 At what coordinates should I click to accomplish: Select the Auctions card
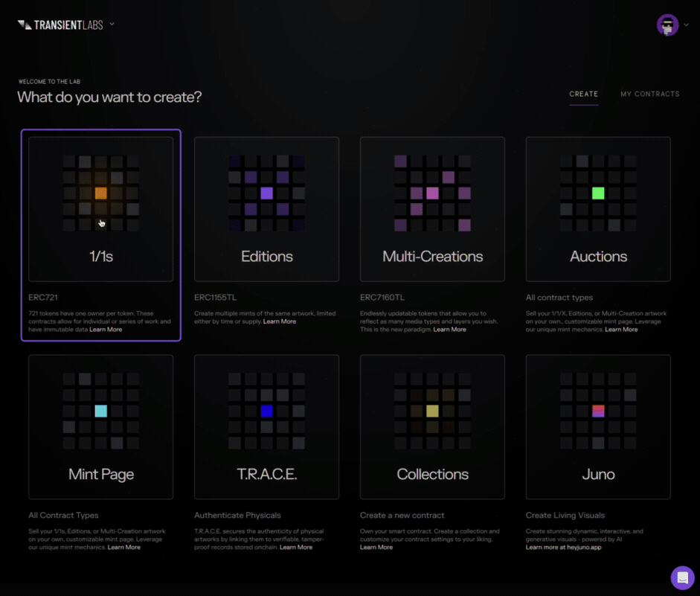(598, 209)
